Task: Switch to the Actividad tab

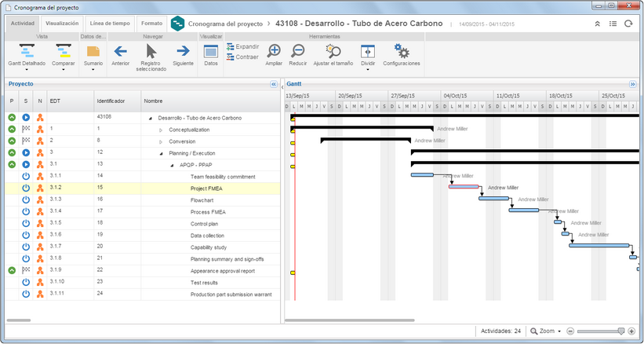Action: (23, 24)
